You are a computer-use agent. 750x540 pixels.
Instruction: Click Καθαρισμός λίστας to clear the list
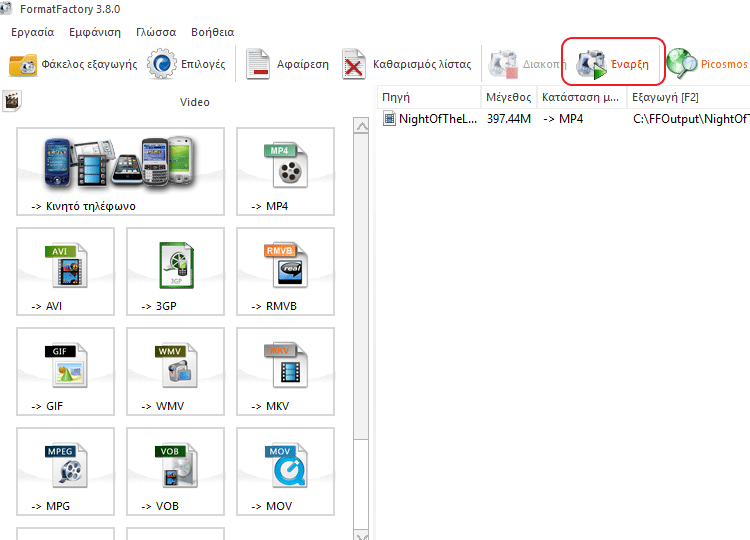coord(407,64)
